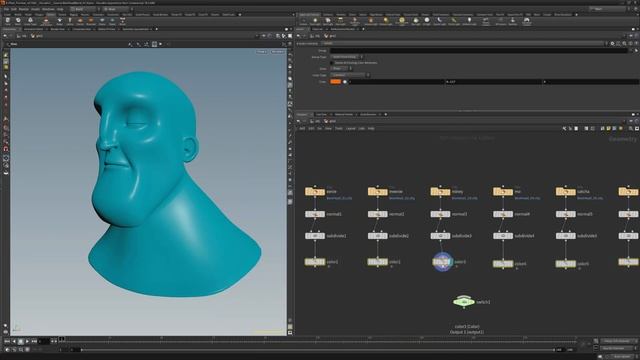The height and width of the screenshot is (360, 640).
Task: Set display flag on color1 node
Action: 322,262
